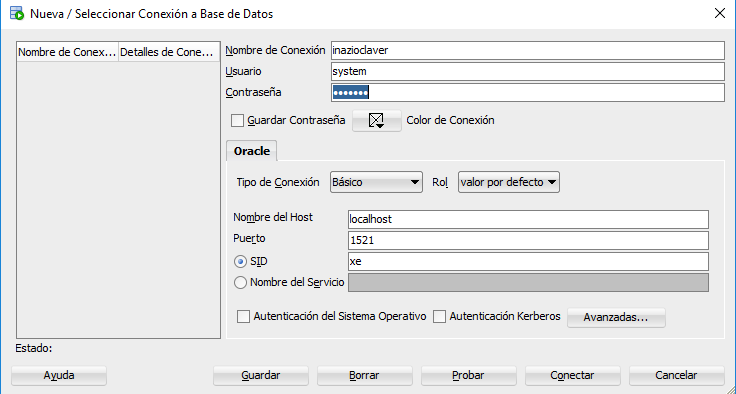
Task: Click the Guardar button
Action: pos(261,376)
